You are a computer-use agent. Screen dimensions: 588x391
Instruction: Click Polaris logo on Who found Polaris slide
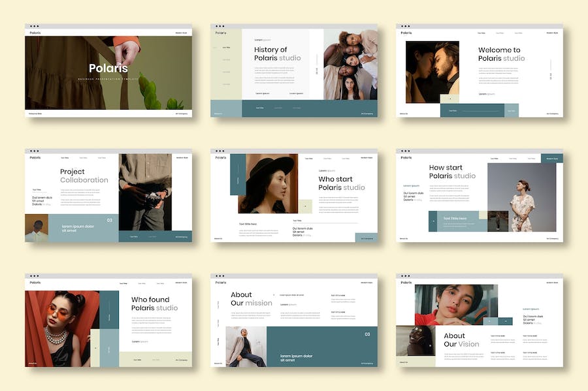click(35, 283)
